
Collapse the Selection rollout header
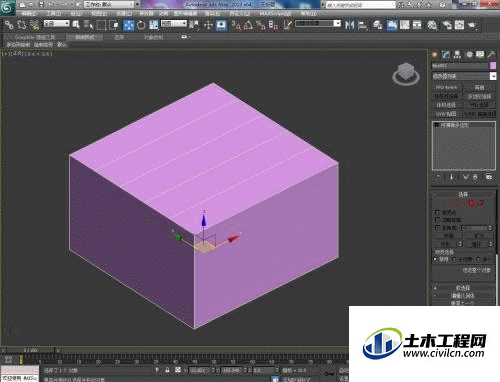pos(463,194)
